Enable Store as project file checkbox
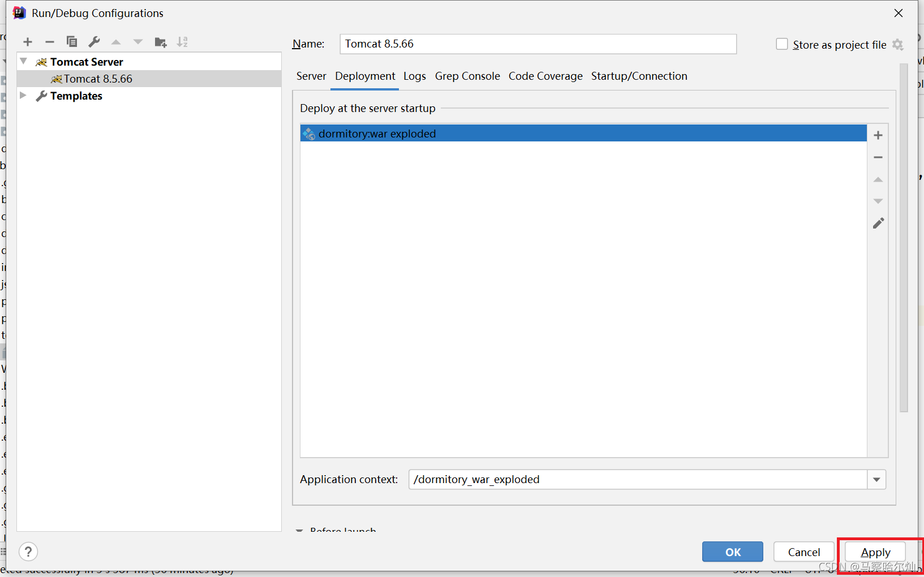The image size is (924, 577). point(781,44)
